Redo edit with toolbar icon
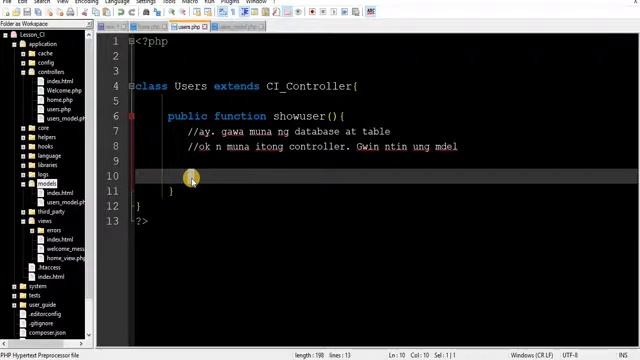 pos(131,12)
